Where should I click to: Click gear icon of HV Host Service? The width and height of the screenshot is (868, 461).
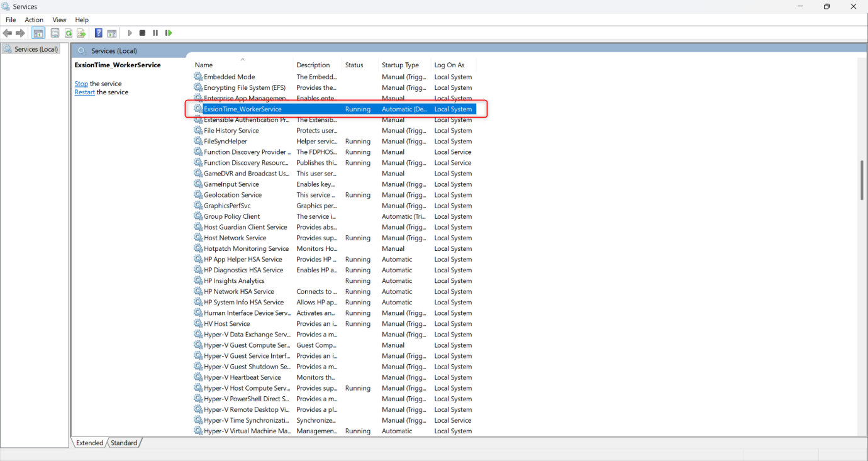tap(198, 324)
